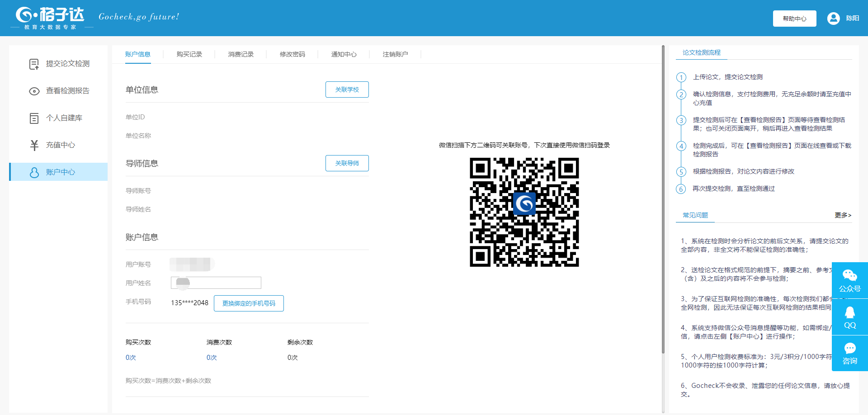Switch to the 修改密码 tab

click(x=292, y=54)
